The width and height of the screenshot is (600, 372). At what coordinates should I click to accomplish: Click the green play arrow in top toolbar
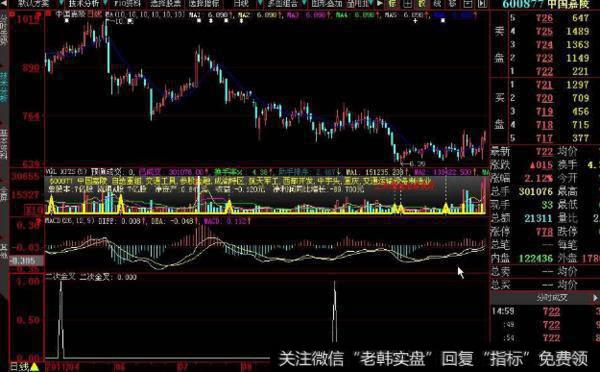[379, 3]
